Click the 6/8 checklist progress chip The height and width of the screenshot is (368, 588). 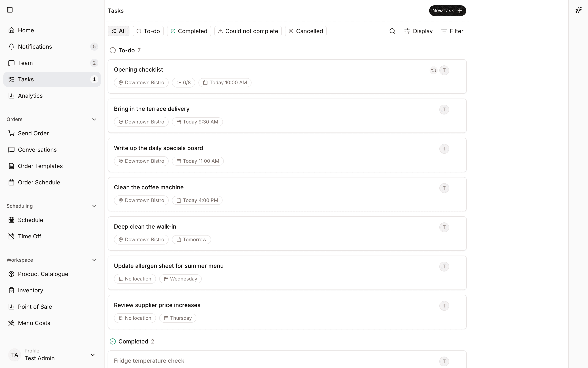pos(184,83)
